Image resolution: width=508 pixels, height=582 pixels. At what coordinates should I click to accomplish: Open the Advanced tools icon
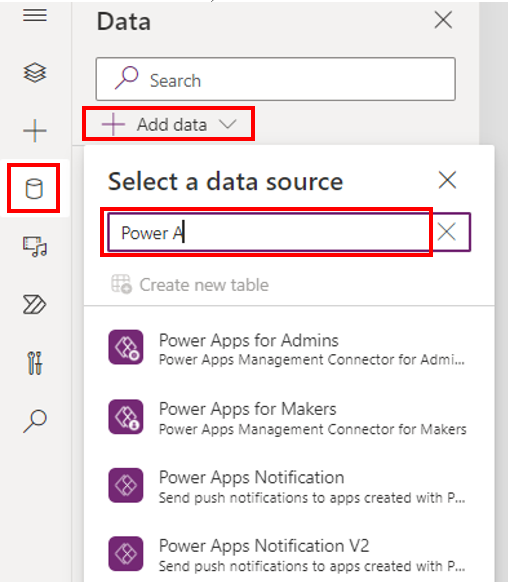pos(35,363)
